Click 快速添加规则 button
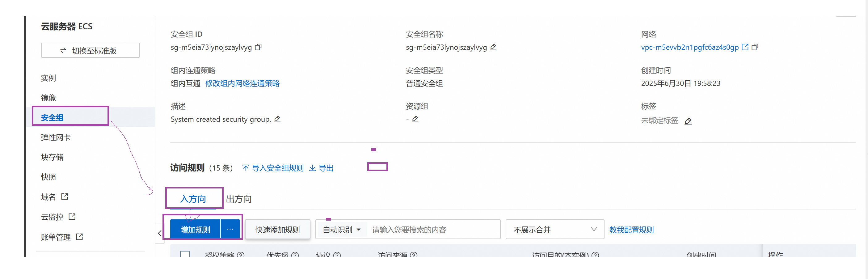Viewport: 868px width, 279px height. (278, 230)
